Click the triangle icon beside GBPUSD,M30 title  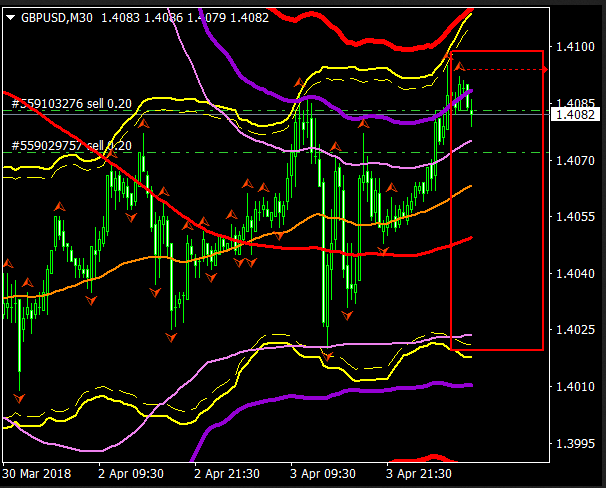pyautogui.click(x=10, y=17)
